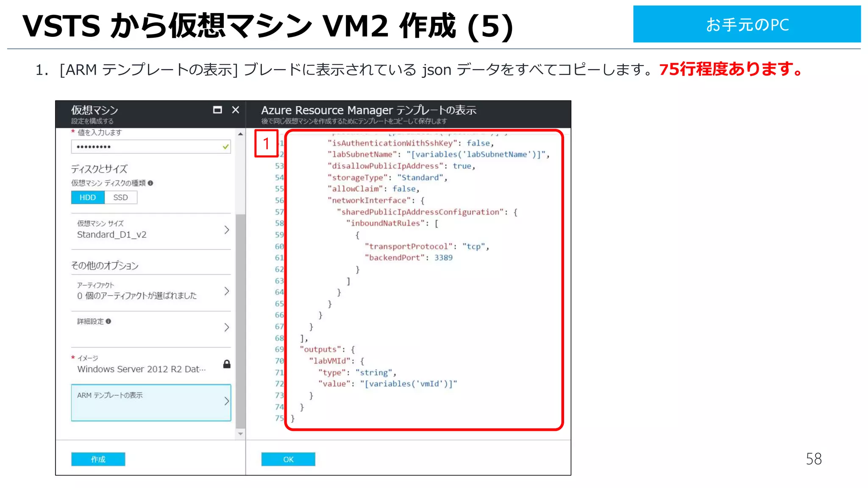The height and width of the screenshot is (488, 868).
Task: Select the SSD disk type
Action: coord(121,197)
